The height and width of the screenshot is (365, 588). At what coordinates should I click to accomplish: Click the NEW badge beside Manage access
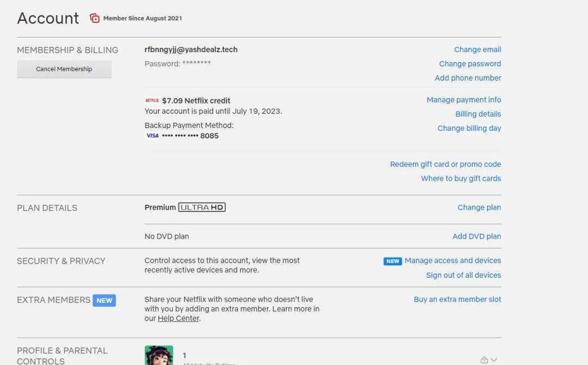(x=393, y=261)
